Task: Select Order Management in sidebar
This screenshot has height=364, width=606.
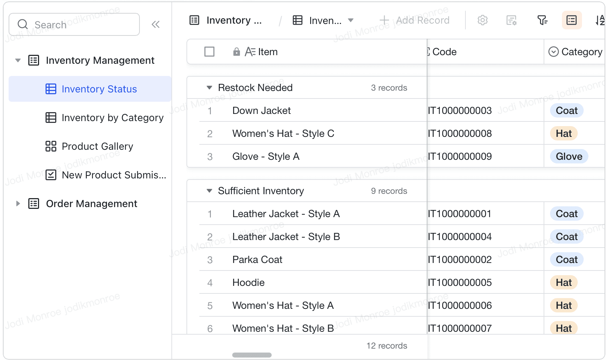Action: [91, 203]
